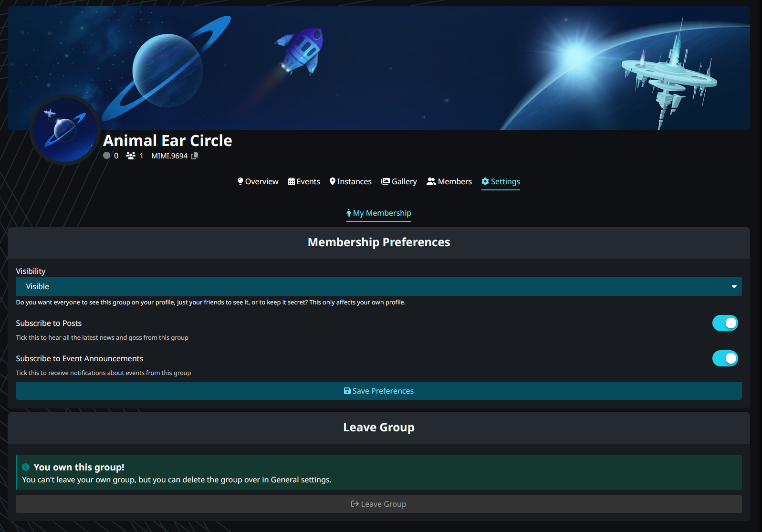Image resolution: width=762 pixels, height=532 pixels.
Task: Click the Animal Ear Circle group avatar
Action: tap(65, 130)
